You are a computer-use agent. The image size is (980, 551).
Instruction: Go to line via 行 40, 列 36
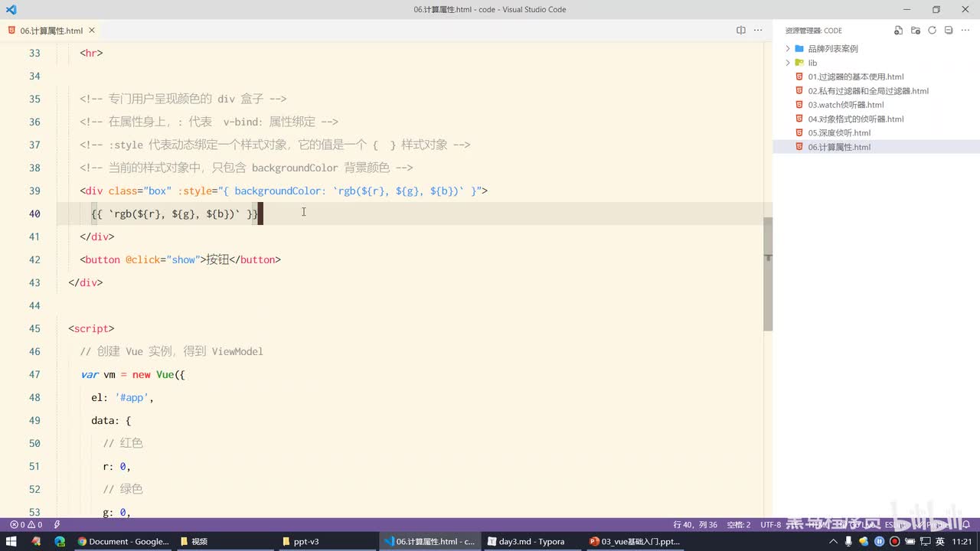coord(695,525)
